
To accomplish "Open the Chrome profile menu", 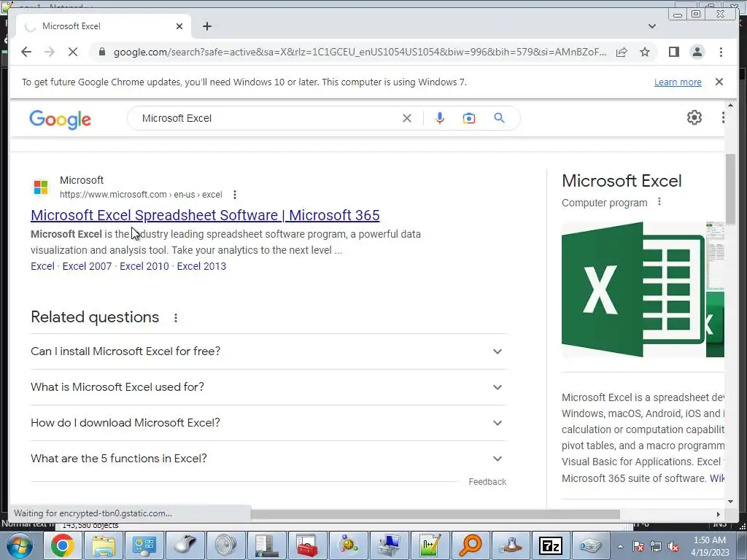I will (x=697, y=52).
